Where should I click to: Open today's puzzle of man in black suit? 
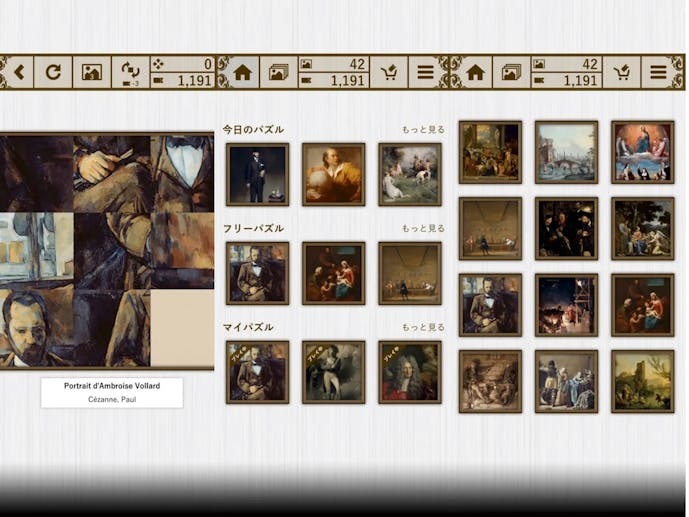257,174
